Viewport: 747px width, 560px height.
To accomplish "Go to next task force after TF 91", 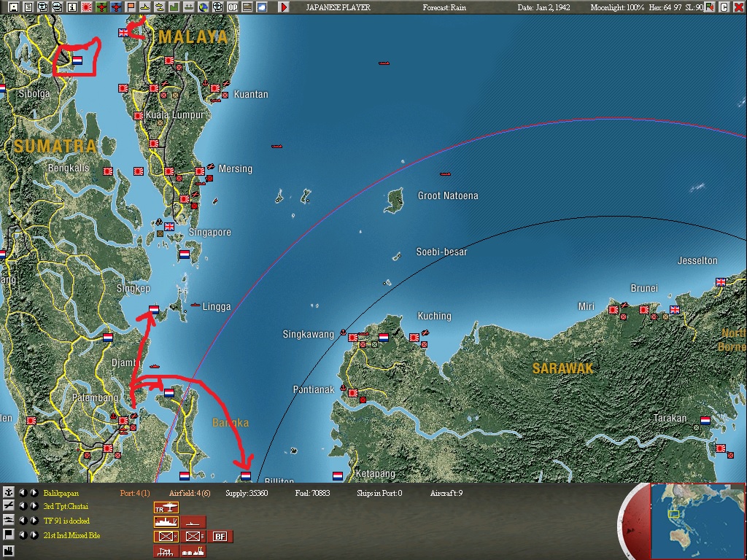I will click(34, 520).
